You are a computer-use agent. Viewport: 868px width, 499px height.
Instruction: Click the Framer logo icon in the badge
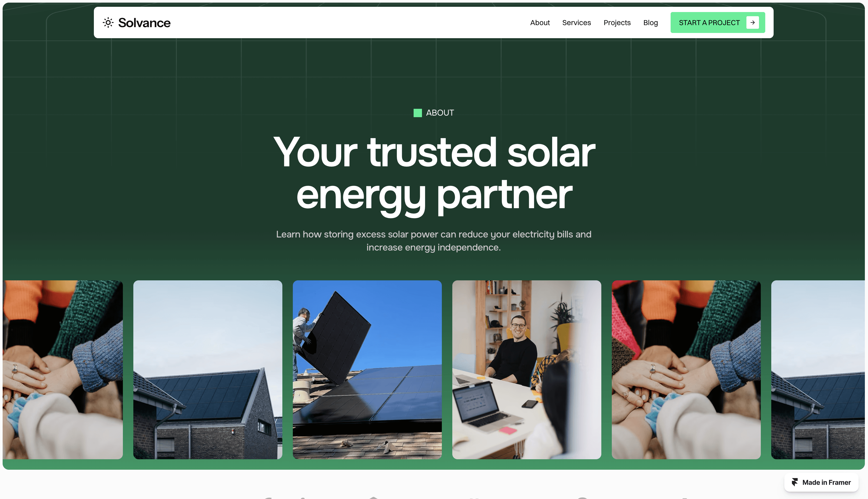(x=794, y=482)
